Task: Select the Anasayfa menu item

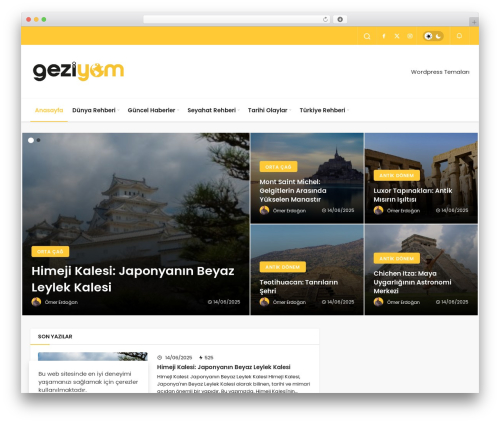Action: coord(49,110)
